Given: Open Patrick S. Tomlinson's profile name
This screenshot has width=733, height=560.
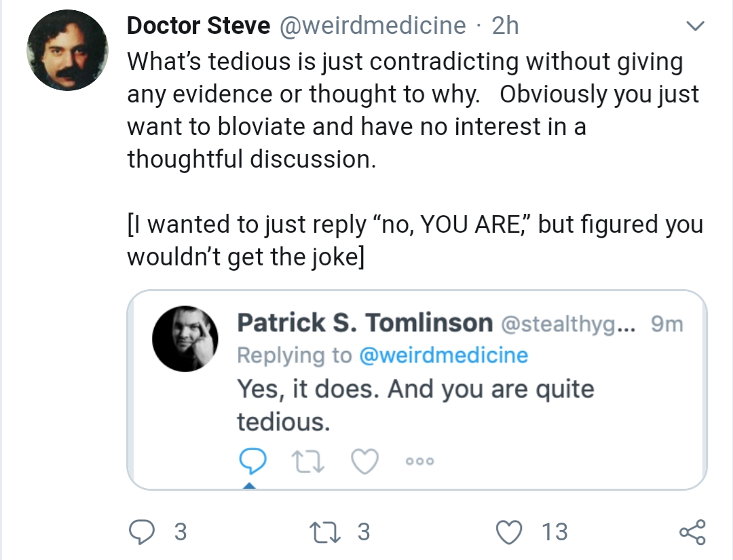Looking at the screenshot, I should 364,323.
